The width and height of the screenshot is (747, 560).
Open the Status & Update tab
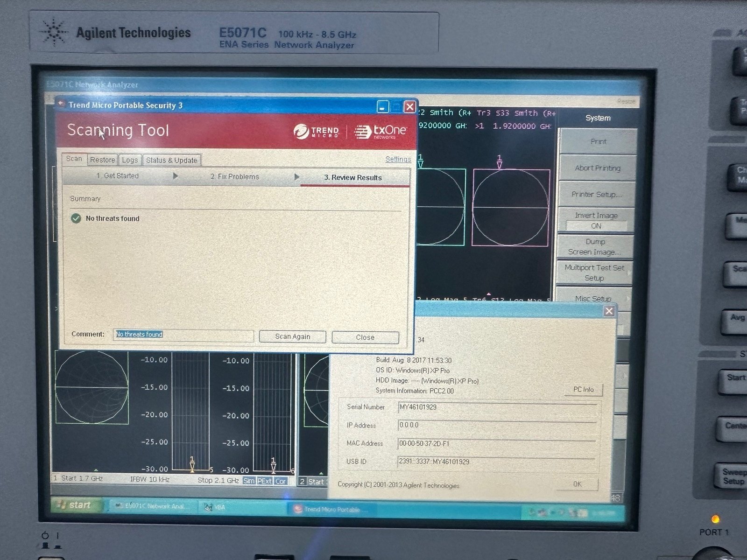pyautogui.click(x=171, y=160)
